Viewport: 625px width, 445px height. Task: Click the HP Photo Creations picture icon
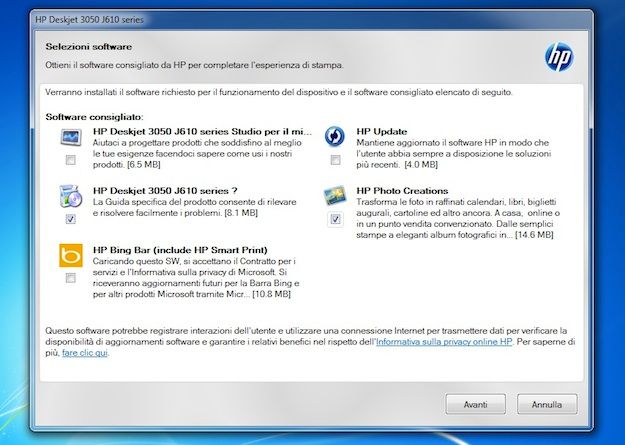pos(335,195)
